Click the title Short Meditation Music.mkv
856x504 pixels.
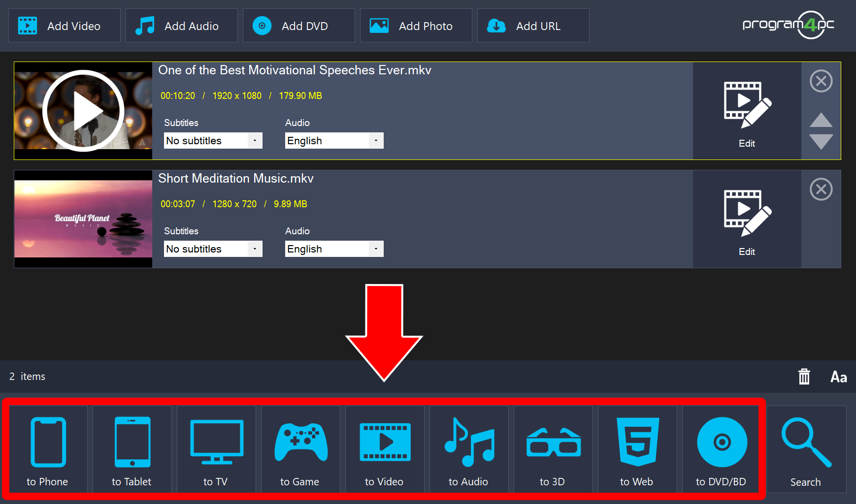236,179
